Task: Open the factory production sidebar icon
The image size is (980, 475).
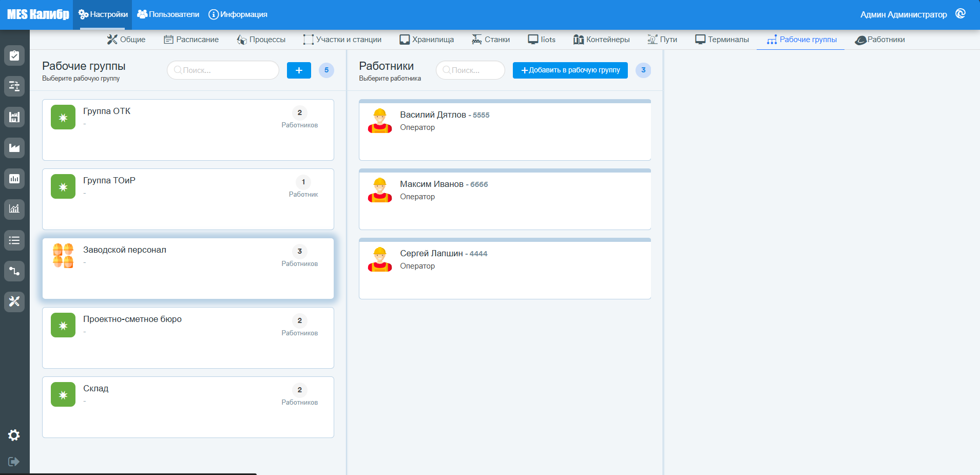Action: 14,148
